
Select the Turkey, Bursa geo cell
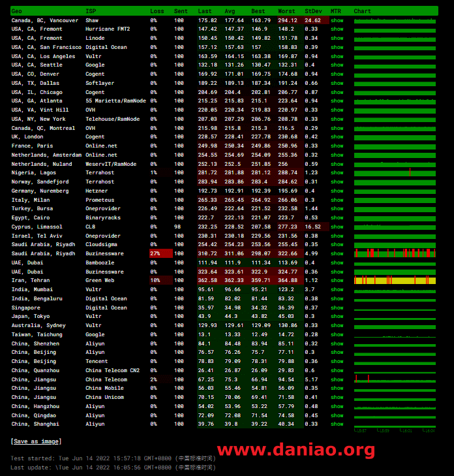[32, 208]
